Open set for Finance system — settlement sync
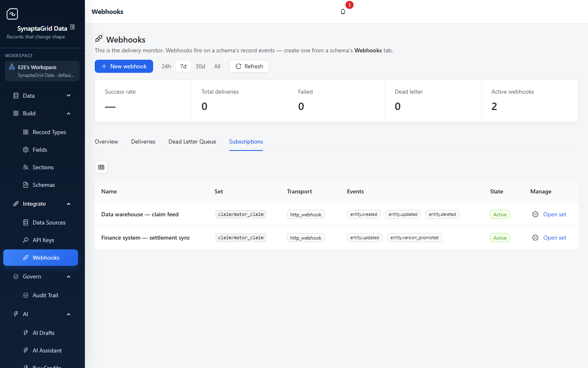 [555, 238]
